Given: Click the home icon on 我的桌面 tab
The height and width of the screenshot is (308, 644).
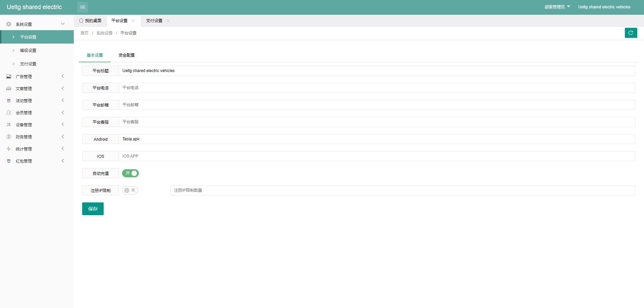Looking at the screenshot, I should (x=81, y=20).
